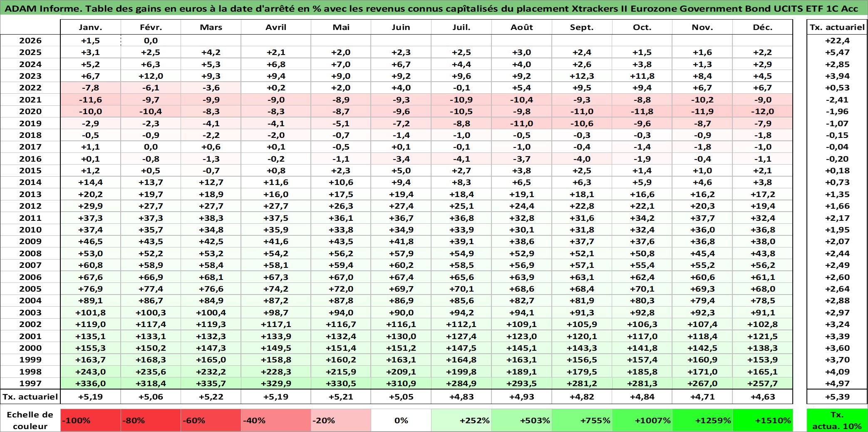
Task: Click the +252% light green scale cell
Action: click(461, 420)
